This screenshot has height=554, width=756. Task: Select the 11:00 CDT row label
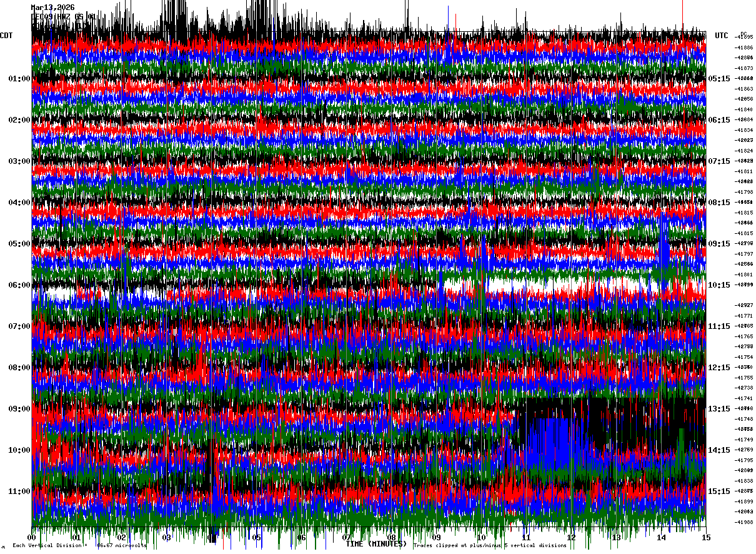point(19,491)
